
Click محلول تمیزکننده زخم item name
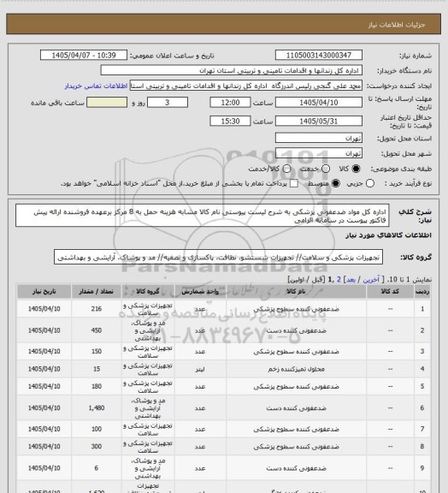(296, 369)
